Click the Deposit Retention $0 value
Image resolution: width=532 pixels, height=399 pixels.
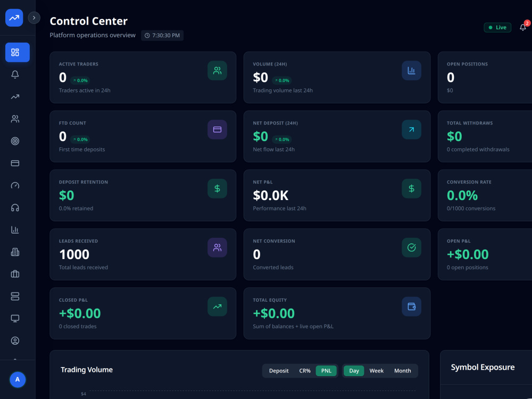[x=66, y=195]
